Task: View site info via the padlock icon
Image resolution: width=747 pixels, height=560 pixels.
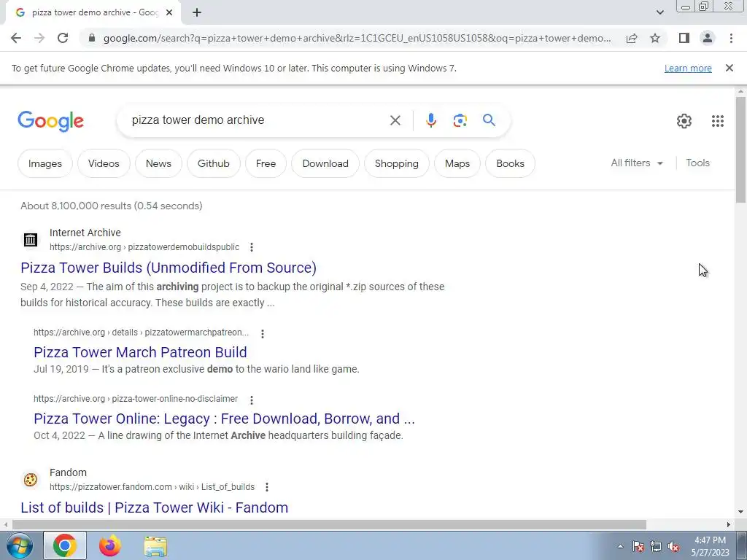Action: coord(92,38)
